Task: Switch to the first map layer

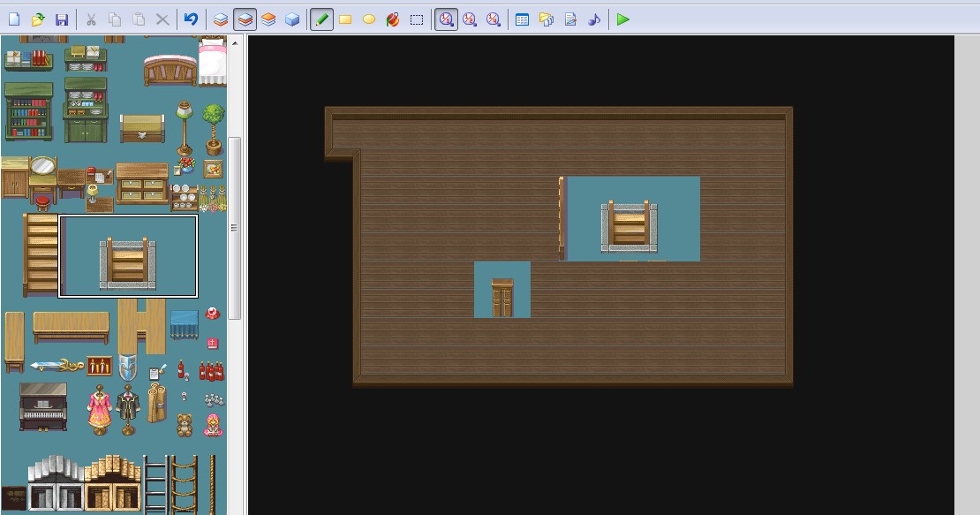Action: coord(221,19)
